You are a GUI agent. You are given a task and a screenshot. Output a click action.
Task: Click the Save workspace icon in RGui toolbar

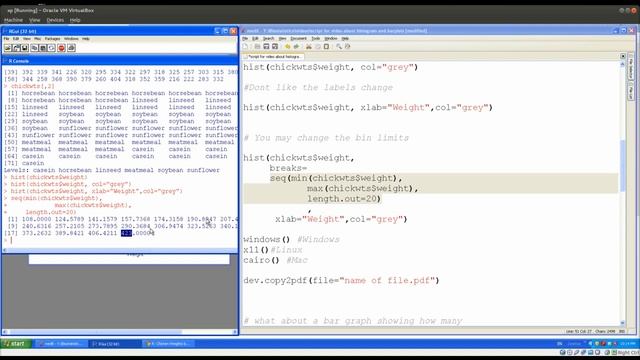pos(25,48)
